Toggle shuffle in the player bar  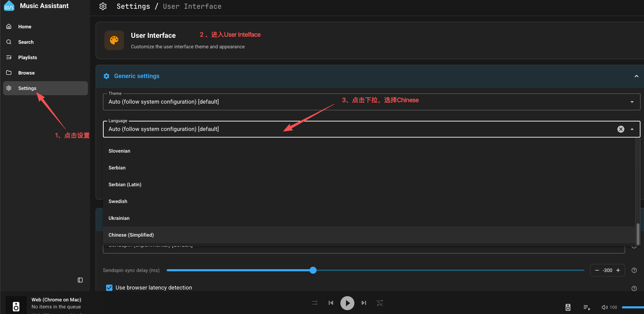pyautogui.click(x=315, y=303)
